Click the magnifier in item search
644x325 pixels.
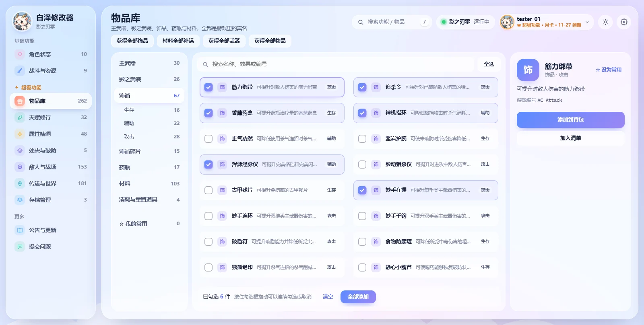(205, 64)
